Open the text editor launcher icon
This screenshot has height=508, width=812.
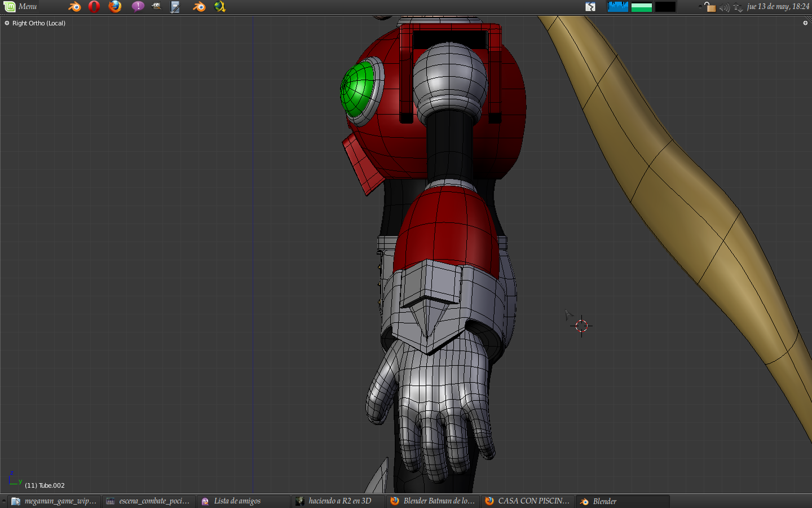tap(175, 7)
